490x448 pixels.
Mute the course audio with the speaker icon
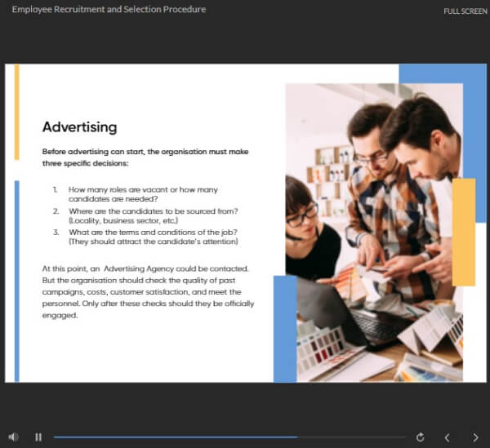13,437
